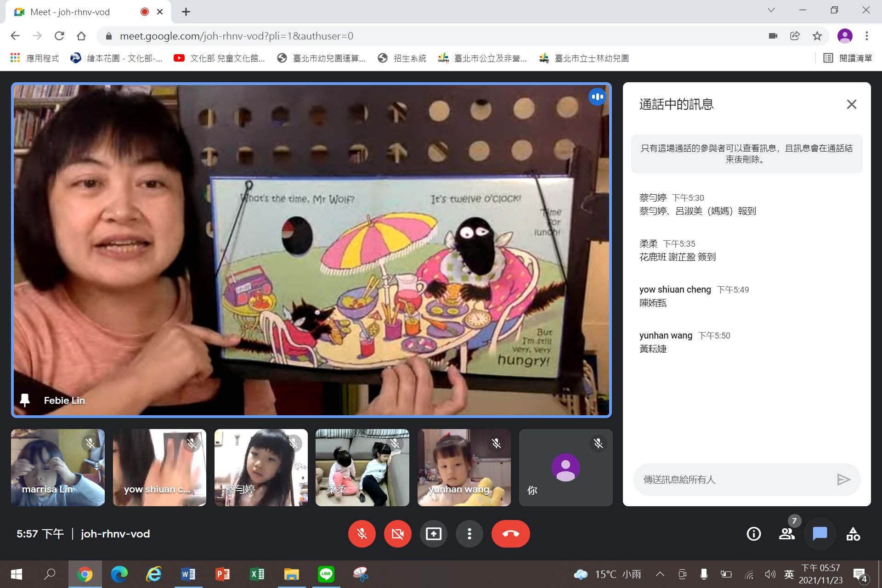Open more options three-dot menu

point(469,534)
